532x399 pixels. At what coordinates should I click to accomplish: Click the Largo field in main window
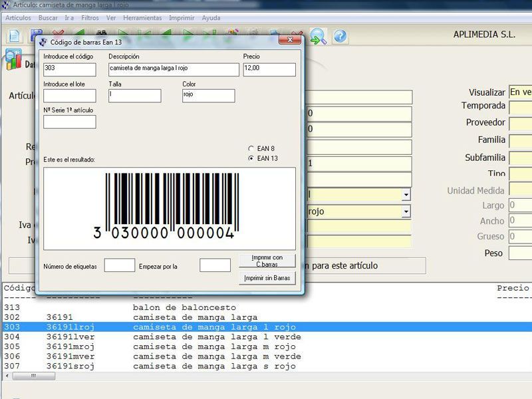pyautogui.click(x=521, y=205)
